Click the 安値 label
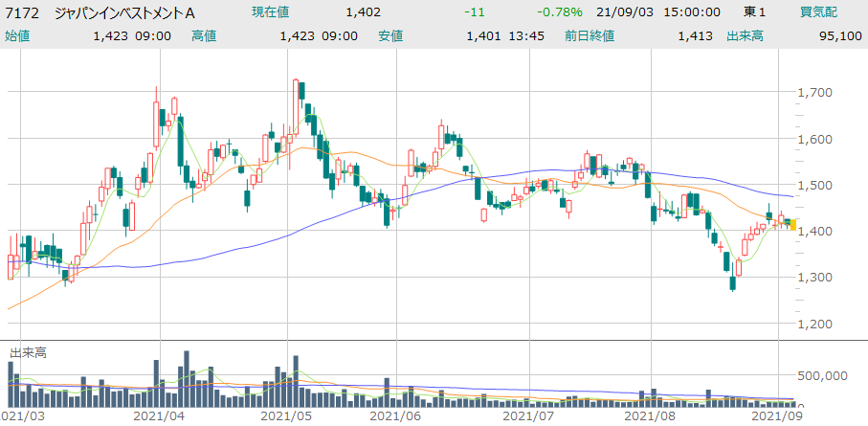 pyautogui.click(x=390, y=35)
